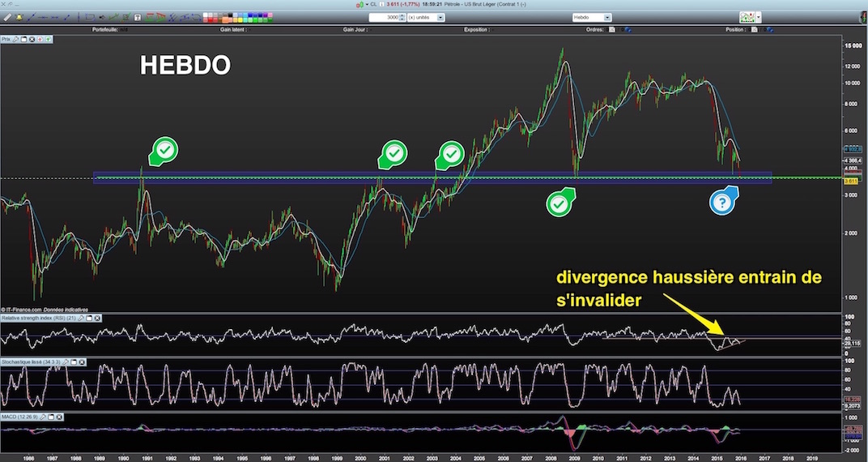Click the 3.611 current price label on axis

851,181
